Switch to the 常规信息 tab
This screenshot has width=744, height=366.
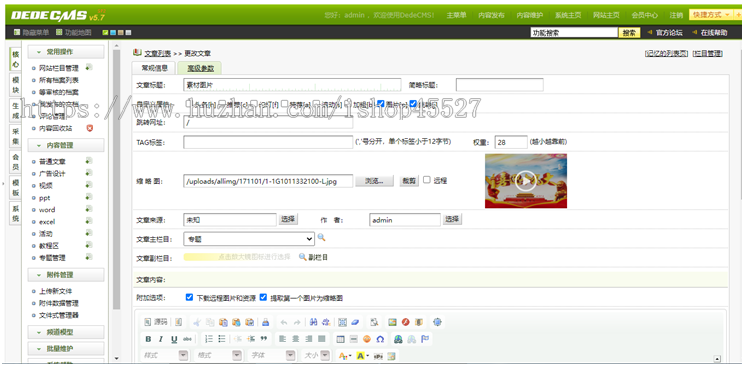(154, 68)
